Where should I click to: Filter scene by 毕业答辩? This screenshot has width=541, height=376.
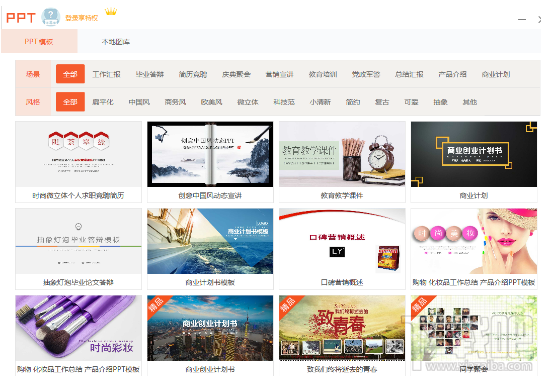pos(150,74)
